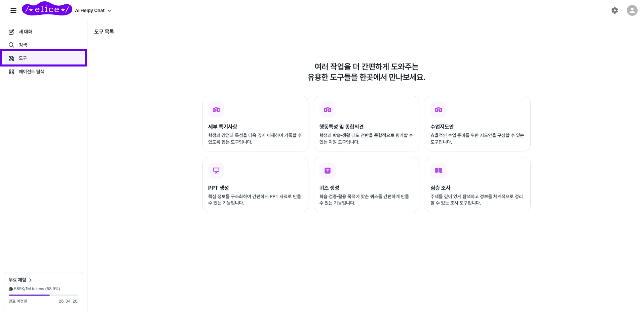Image resolution: width=644 pixels, height=312 pixels.
Task: Open the 도구 목록 page heading
Action: point(104,31)
